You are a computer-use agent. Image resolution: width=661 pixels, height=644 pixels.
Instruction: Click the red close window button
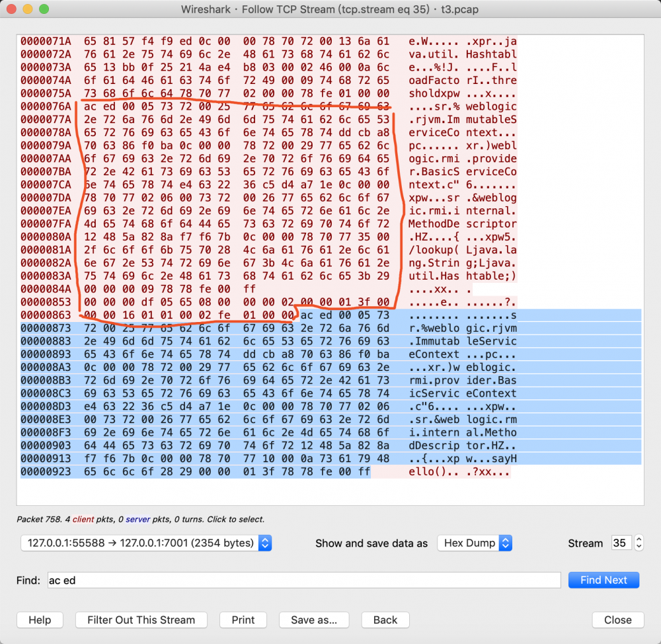tap(11, 9)
